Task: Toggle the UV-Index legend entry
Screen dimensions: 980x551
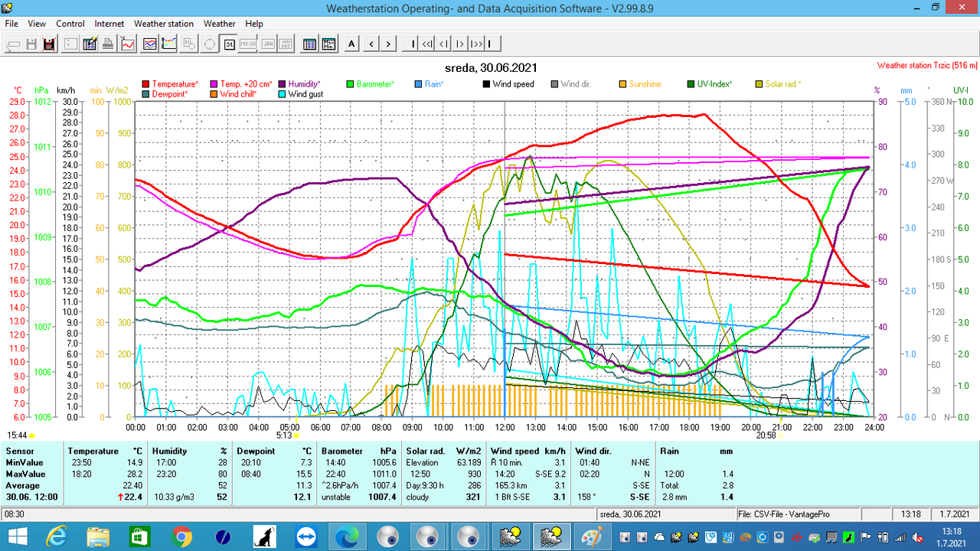Action: [709, 84]
